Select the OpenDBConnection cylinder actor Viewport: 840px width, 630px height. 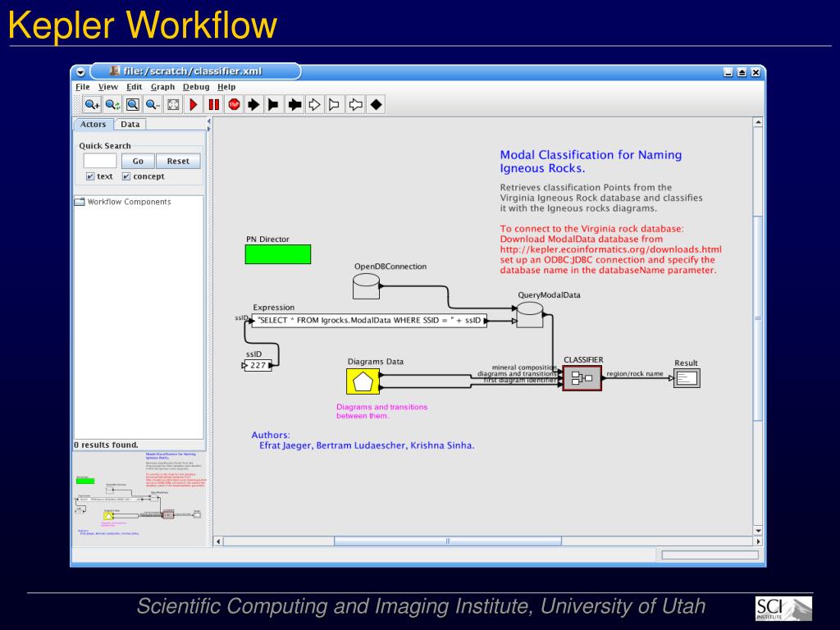tap(366, 286)
